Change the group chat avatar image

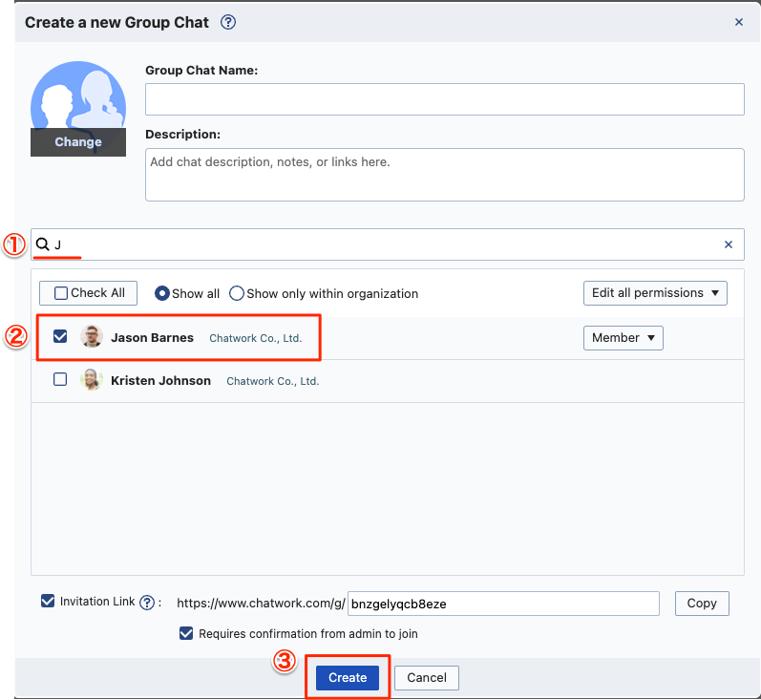pos(78,141)
